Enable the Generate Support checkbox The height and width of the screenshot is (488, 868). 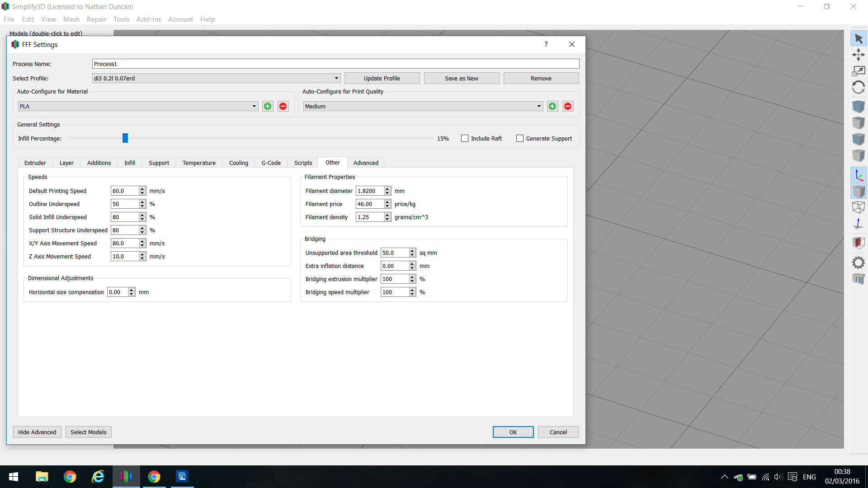click(520, 138)
